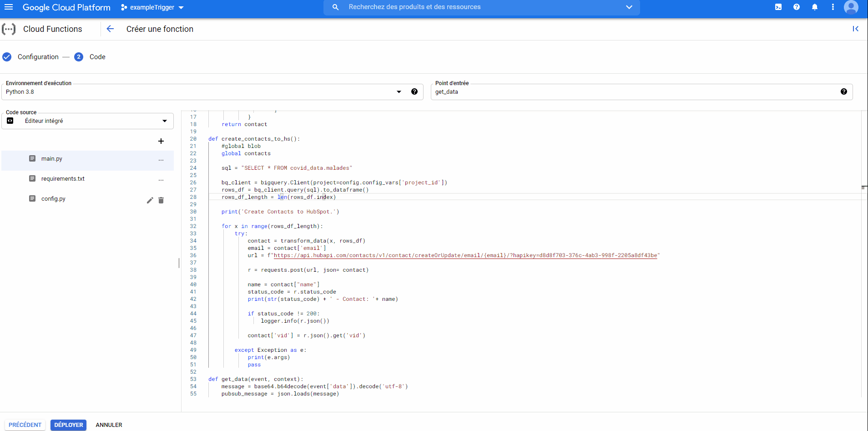The height and width of the screenshot is (431, 868).
Task: Click the 'Créer une fonction' page title
Action: (160, 29)
